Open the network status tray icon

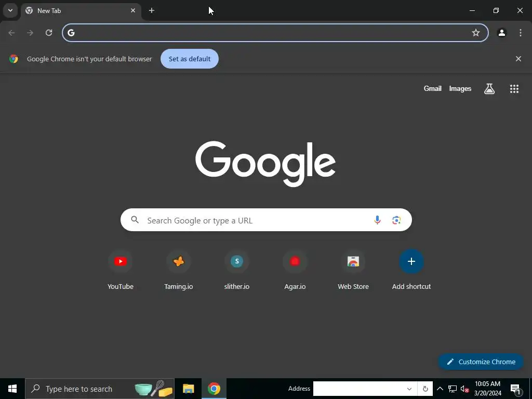pyautogui.click(x=453, y=389)
